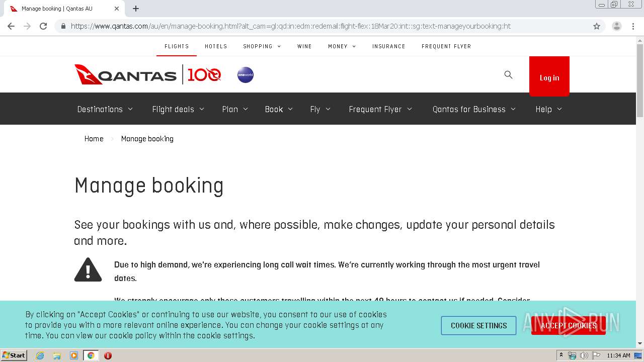Select the Flights top tab
The height and width of the screenshot is (362, 644).
pyautogui.click(x=177, y=46)
